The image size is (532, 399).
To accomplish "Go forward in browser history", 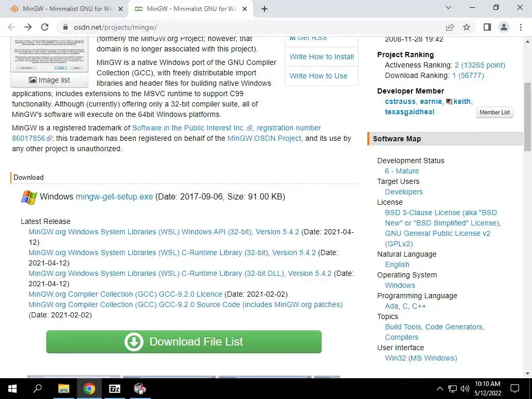I will coord(28,27).
